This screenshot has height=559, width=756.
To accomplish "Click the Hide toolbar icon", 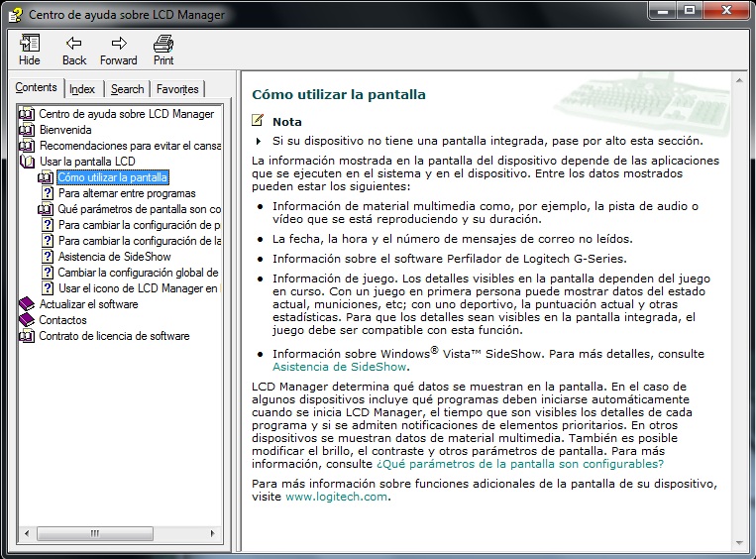I will [30, 44].
